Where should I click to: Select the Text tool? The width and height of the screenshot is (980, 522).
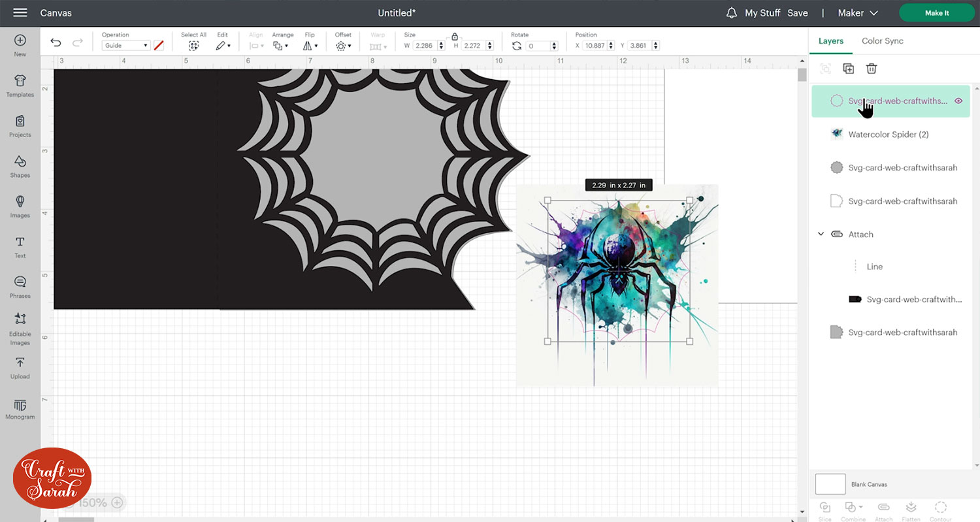click(x=20, y=246)
